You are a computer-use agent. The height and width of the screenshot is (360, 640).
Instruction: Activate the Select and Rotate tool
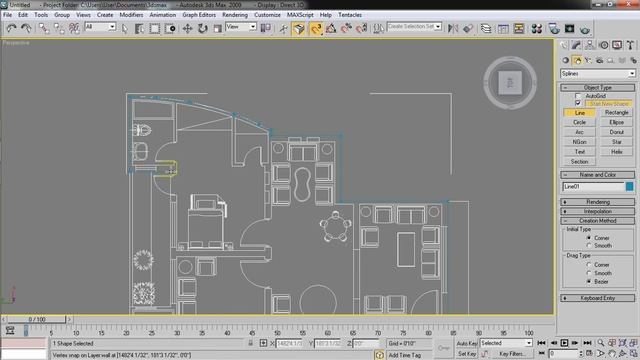click(202, 28)
